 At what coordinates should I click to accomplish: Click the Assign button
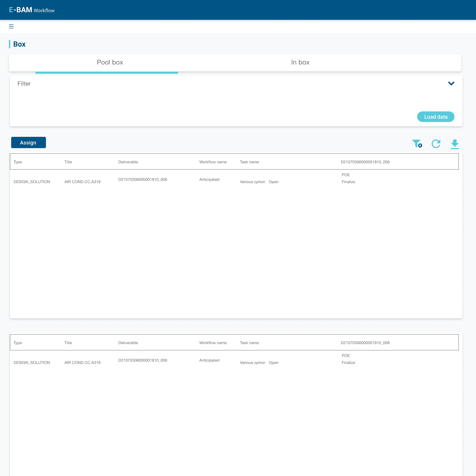coord(28,143)
